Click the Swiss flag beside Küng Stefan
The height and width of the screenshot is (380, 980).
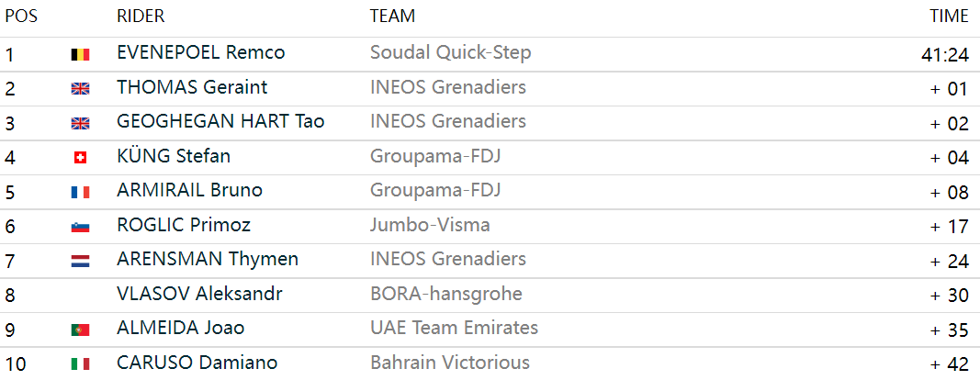(x=80, y=158)
